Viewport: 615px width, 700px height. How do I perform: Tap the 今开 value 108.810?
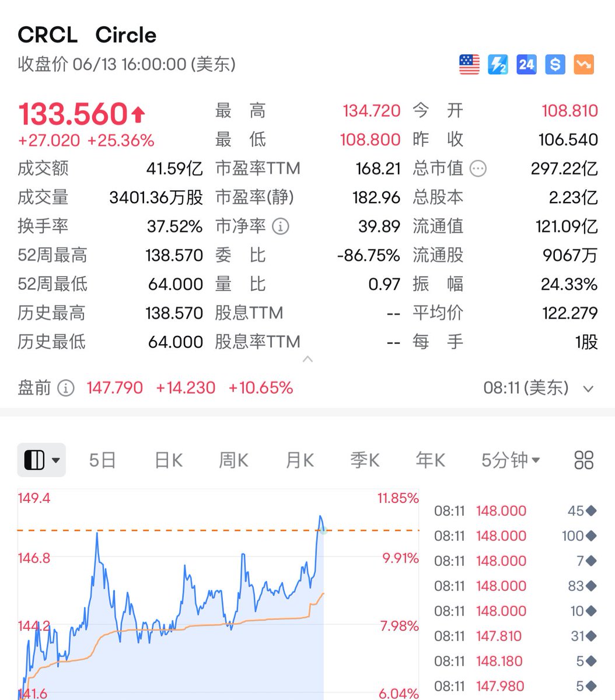[x=569, y=111]
